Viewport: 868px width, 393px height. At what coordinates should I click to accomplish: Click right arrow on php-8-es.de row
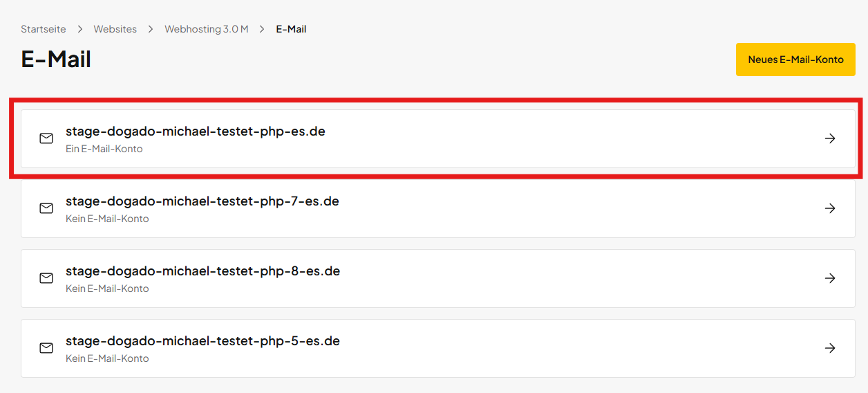(x=830, y=278)
